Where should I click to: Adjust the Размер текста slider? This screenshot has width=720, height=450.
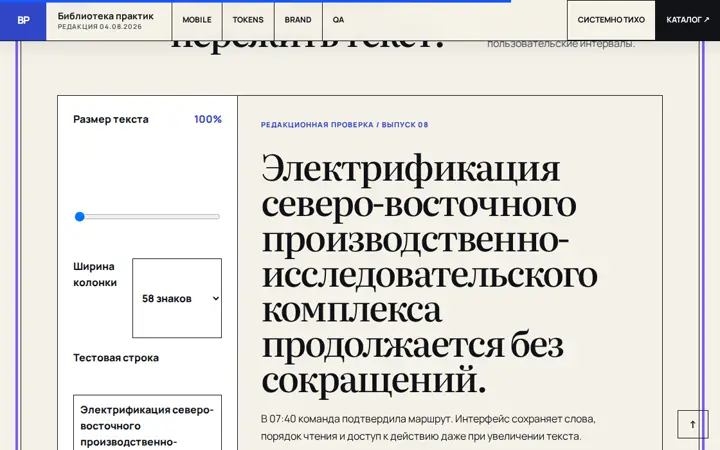pyautogui.click(x=147, y=217)
